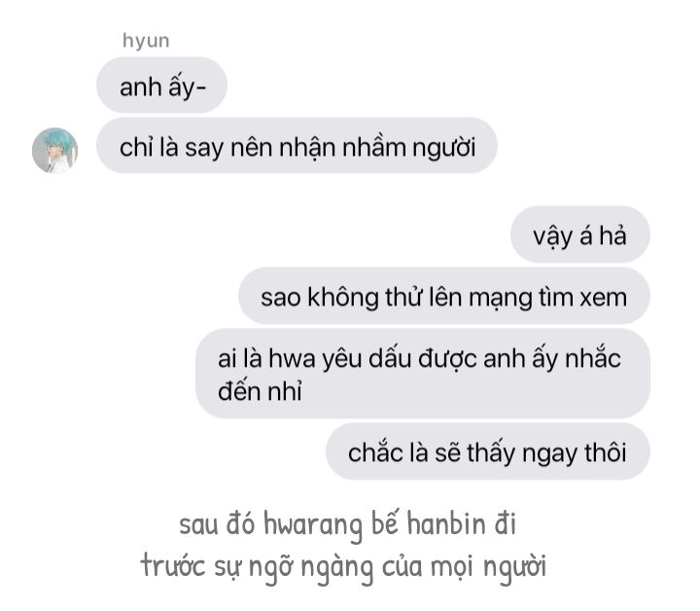Tap the "chắc là sẽ thấy ngay thôi" bubble

coord(487,451)
